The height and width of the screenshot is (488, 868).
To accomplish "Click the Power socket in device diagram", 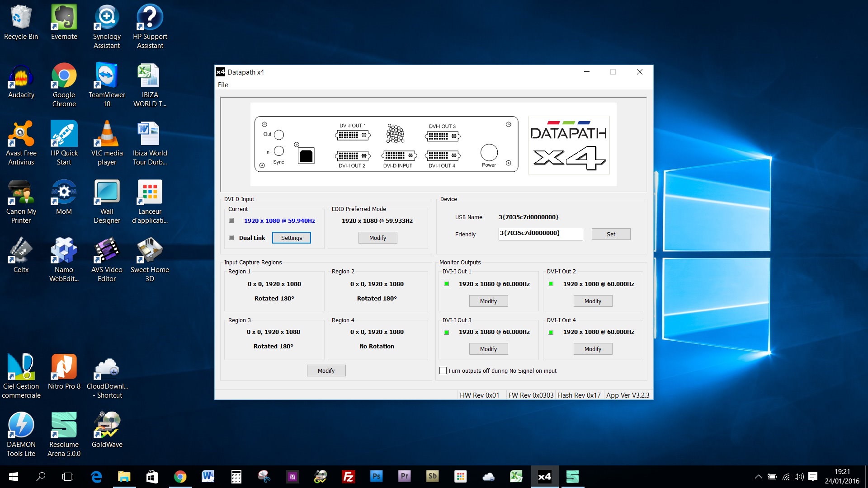I will [x=489, y=153].
